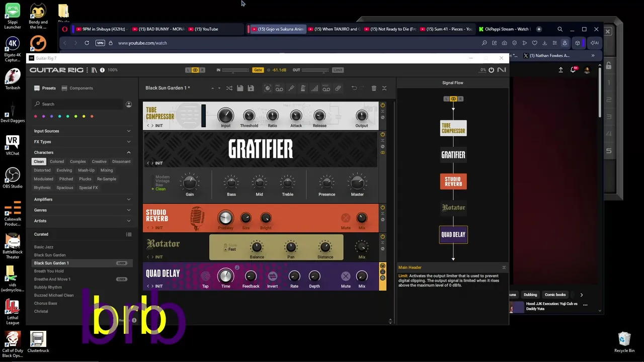
Task: Open OBS Studio desktop icon
Action: 13,178
